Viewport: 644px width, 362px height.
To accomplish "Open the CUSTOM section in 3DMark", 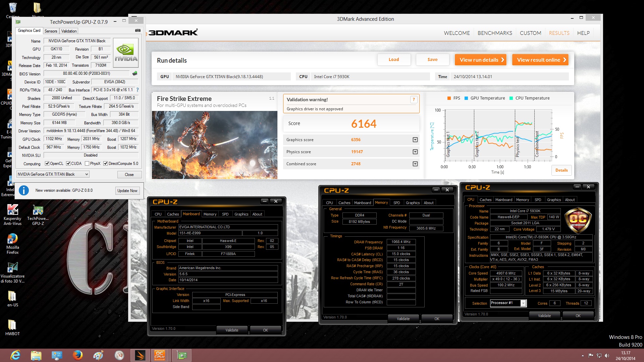I will click(530, 33).
